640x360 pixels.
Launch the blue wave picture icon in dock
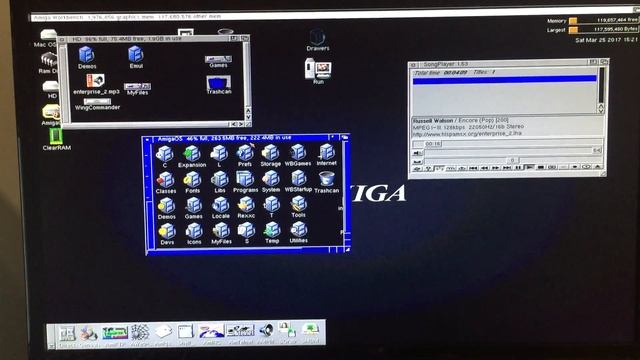[211, 332]
